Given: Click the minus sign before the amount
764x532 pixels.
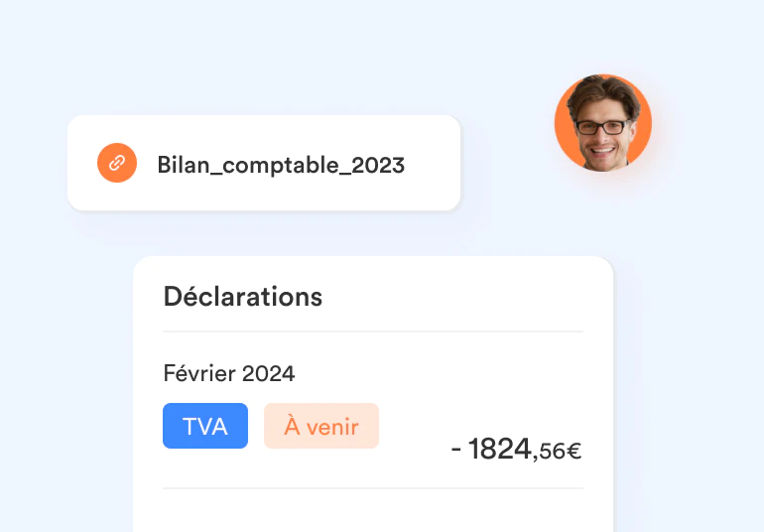Looking at the screenshot, I should coord(456,450).
